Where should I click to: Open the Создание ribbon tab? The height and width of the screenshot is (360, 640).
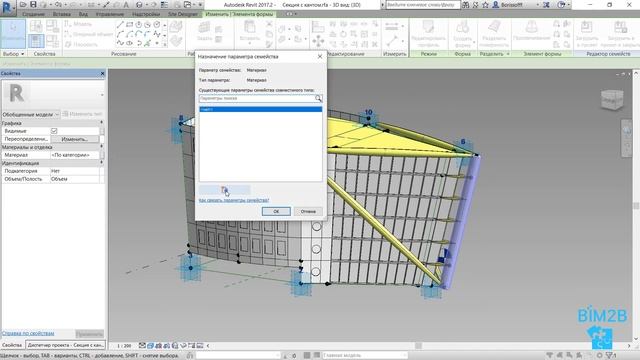point(33,14)
